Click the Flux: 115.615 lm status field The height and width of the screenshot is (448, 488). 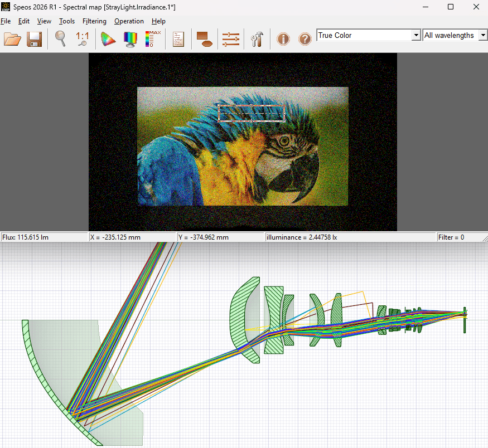pyautogui.click(x=44, y=237)
